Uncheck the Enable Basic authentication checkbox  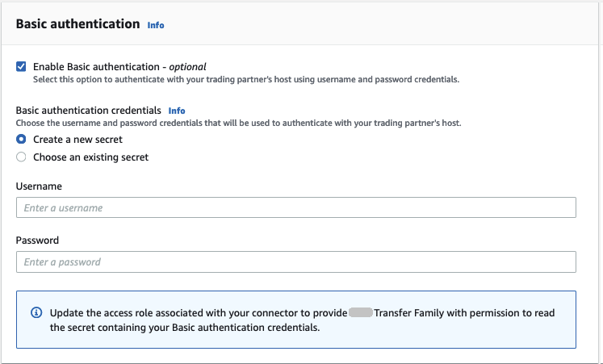pyautogui.click(x=21, y=66)
